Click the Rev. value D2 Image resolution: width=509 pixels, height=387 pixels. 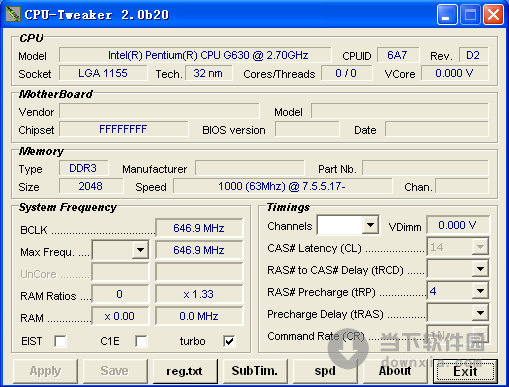[x=473, y=55]
